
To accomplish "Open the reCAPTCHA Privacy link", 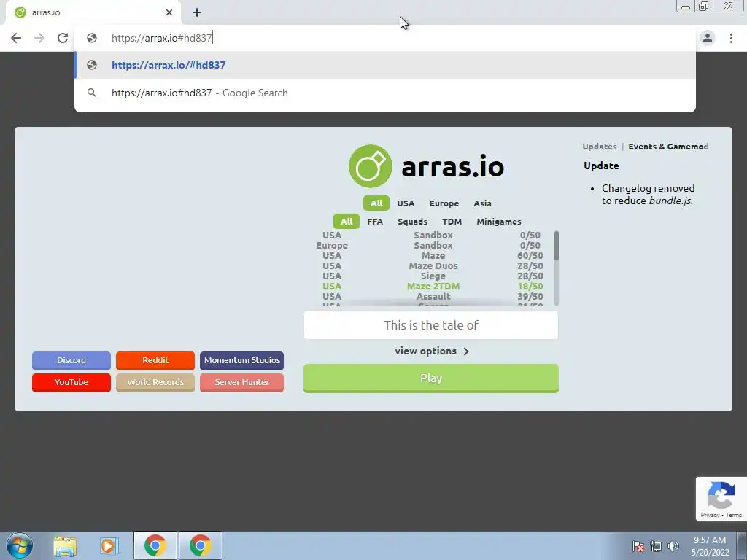I will click(710, 515).
